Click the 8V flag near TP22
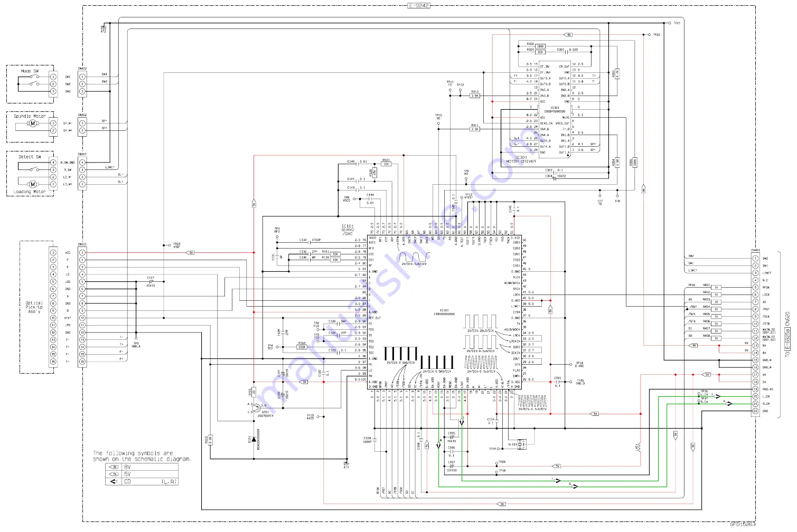The width and height of the screenshot is (797, 532). tap(568, 35)
